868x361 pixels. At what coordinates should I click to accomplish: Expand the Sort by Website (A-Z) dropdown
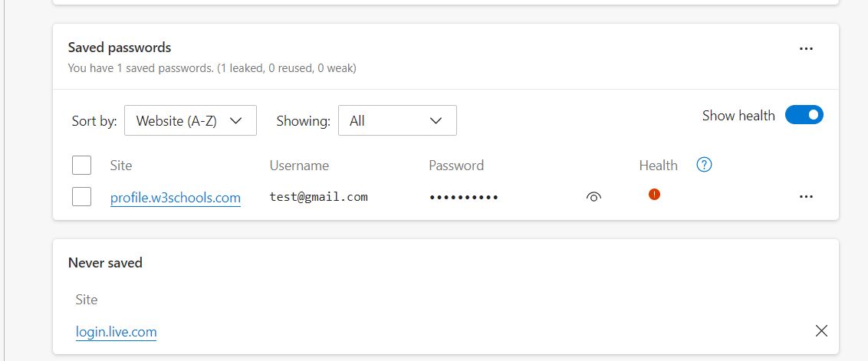(190, 120)
